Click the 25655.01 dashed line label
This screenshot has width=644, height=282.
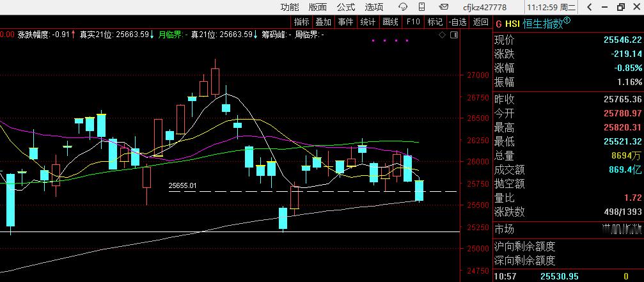(x=182, y=185)
